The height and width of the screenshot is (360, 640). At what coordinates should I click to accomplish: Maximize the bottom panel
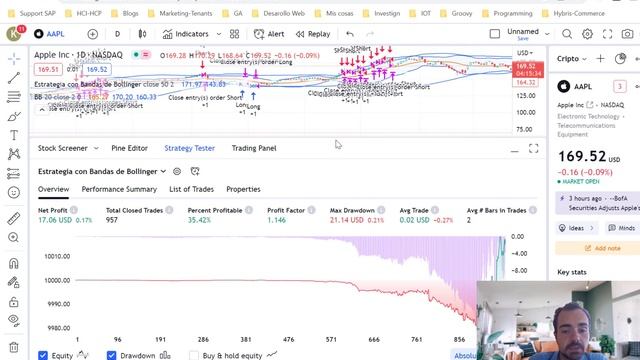click(x=533, y=149)
